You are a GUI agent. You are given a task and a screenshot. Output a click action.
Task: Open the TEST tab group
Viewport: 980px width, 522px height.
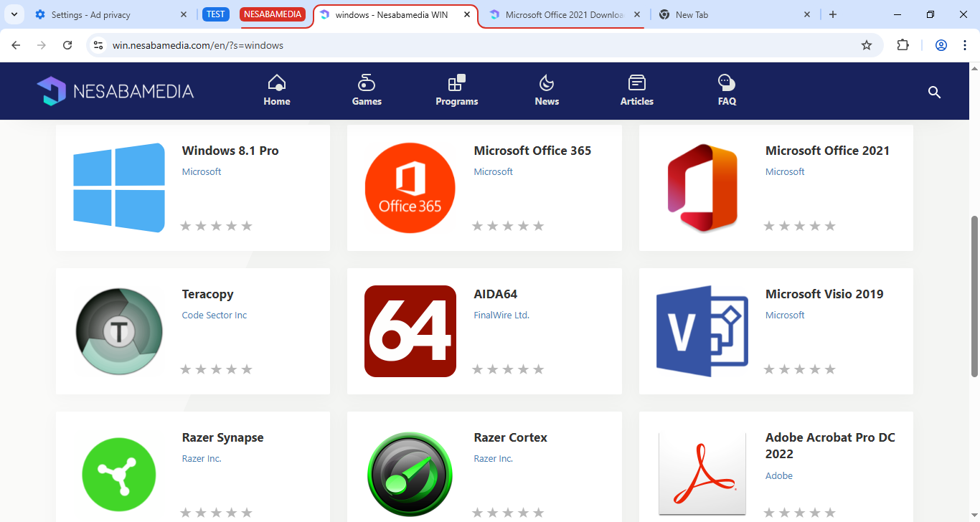click(216, 14)
